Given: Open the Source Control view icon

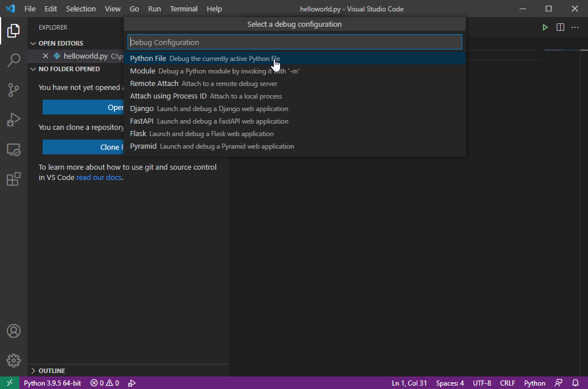Looking at the screenshot, I should (x=14, y=89).
